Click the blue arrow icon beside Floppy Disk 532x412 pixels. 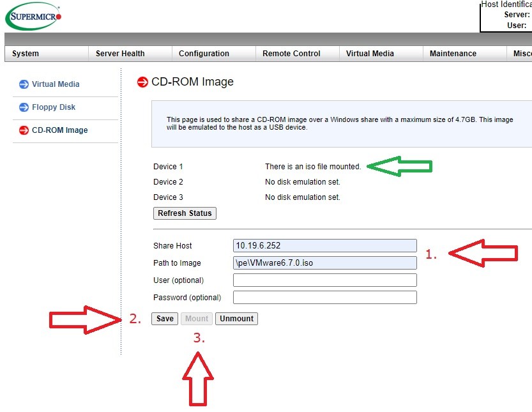coord(24,107)
